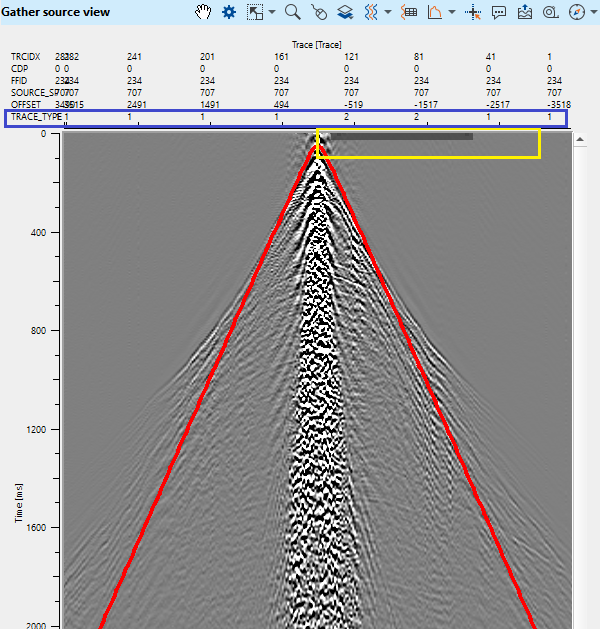The height and width of the screenshot is (629, 600).
Task: Click the export image icon
Action: click(x=525, y=12)
